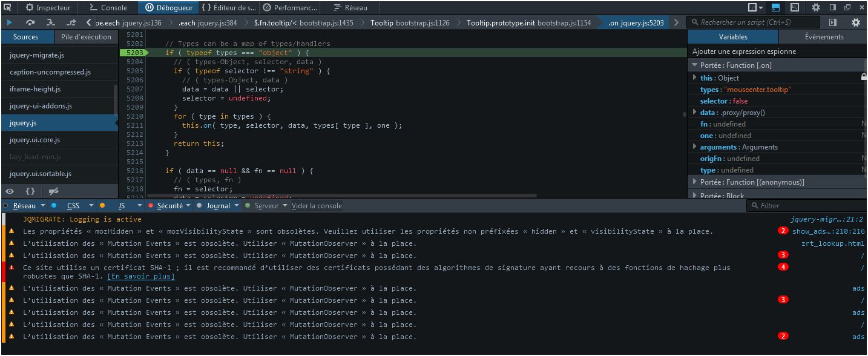The image size is (868, 356).
Task: Open the Journal filter dropdown arrow
Action: (237, 206)
